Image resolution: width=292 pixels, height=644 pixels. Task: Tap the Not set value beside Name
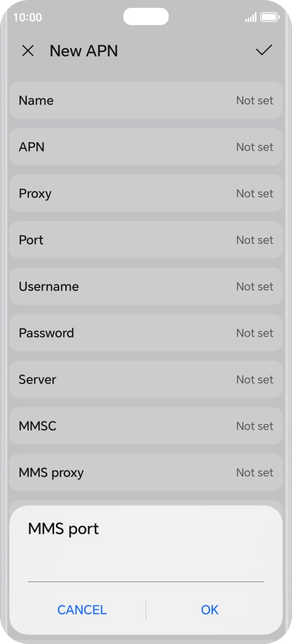click(x=255, y=100)
